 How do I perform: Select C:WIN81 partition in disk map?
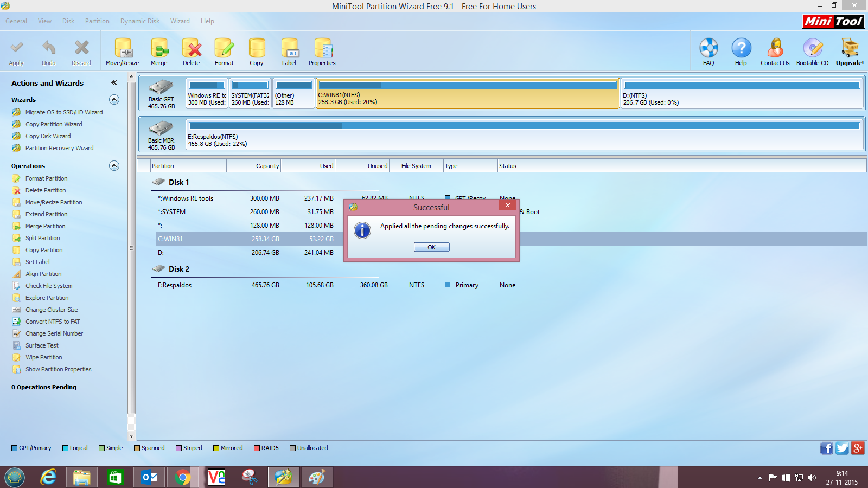(468, 94)
